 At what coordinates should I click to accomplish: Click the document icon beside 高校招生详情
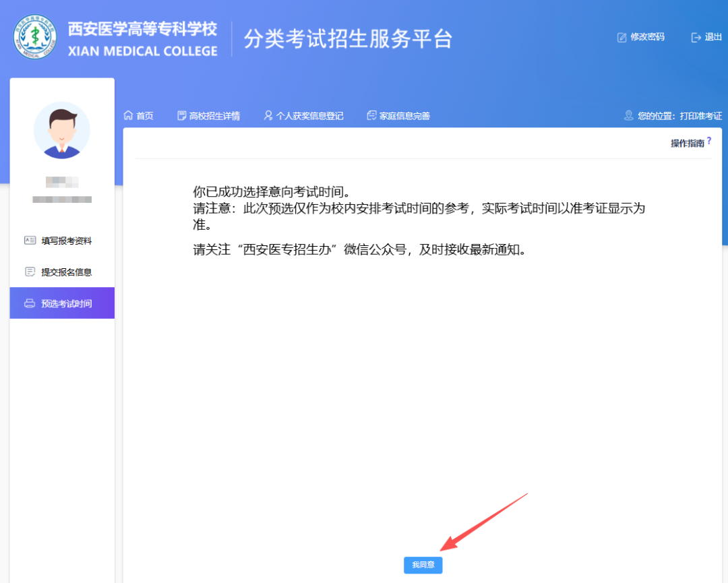click(x=181, y=116)
